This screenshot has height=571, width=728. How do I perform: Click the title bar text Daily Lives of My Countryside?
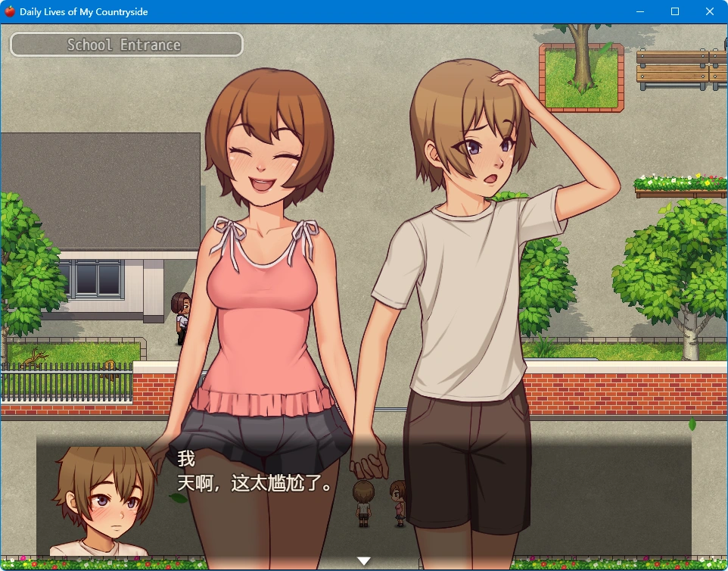click(x=83, y=11)
